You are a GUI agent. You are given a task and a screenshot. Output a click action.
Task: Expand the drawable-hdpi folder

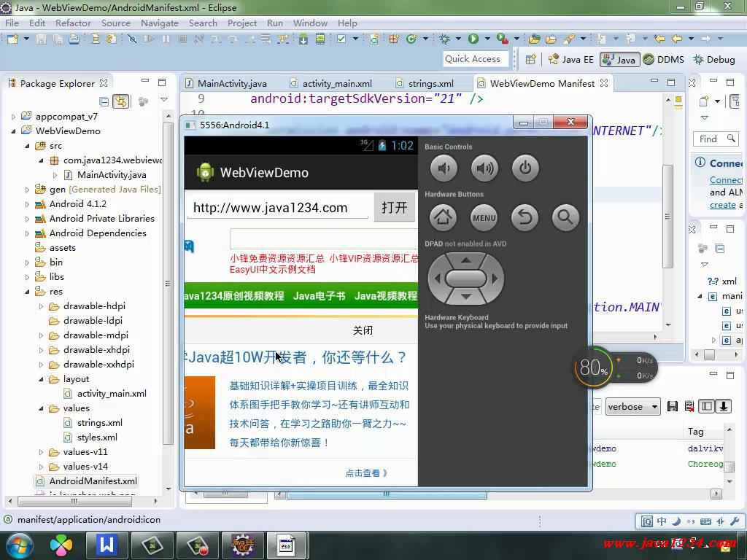41,307
